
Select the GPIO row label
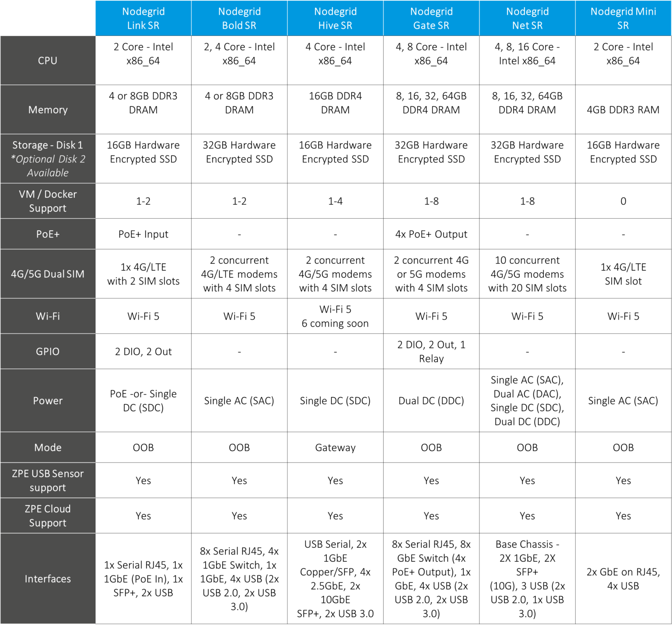point(48,351)
